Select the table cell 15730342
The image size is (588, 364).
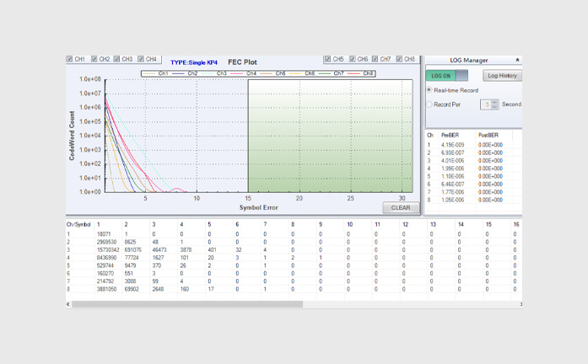[x=108, y=249]
